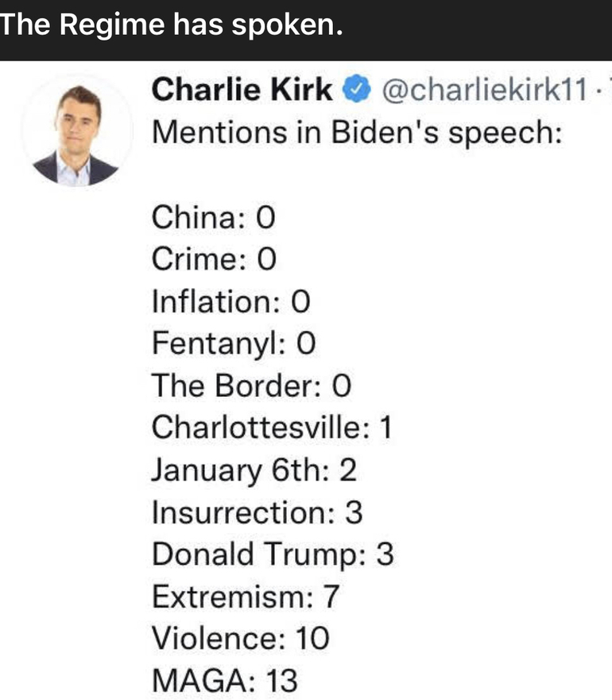Click the "Inflation: 0" text

coord(230,301)
